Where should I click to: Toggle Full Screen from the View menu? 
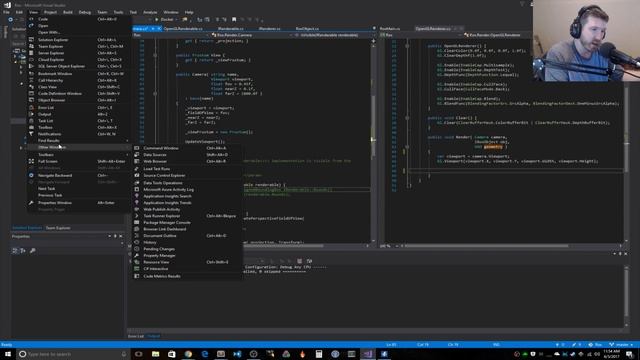pos(78,161)
